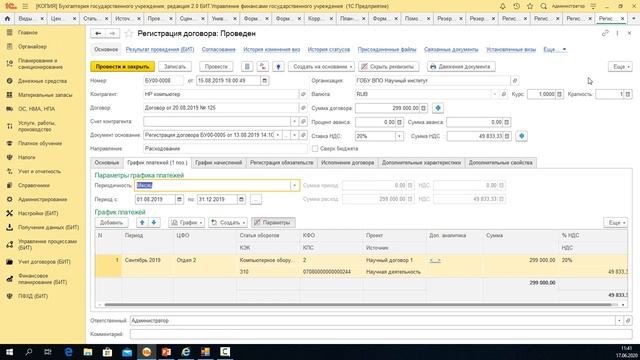640x360 pixels.
Task: Click the blue pin icon in toolbar
Action: click(278, 67)
